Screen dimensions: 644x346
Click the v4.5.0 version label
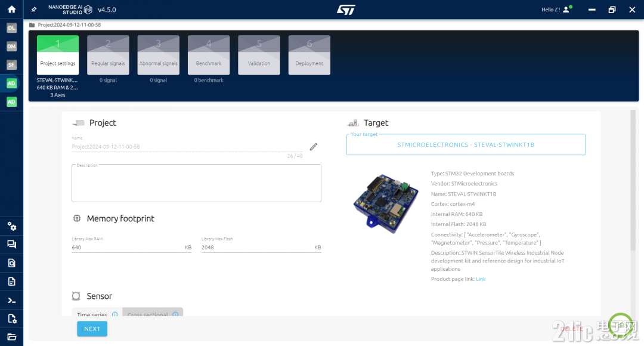tap(107, 10)
